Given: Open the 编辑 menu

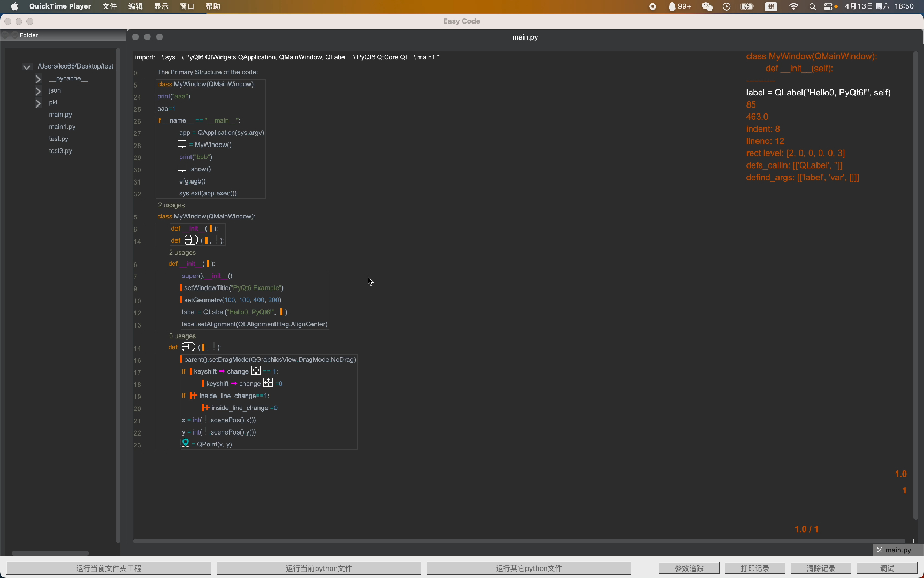Looking at the screenshot, I should pyautogui.click(x=135, y=6).
